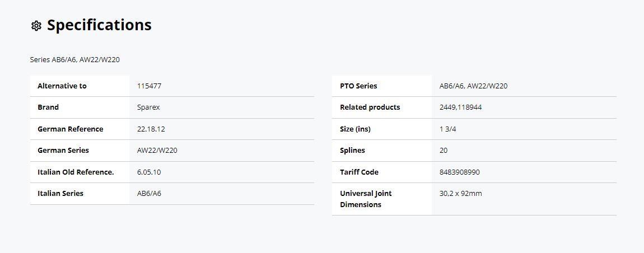Click the Alternative to value 115477
This screenshot has height=253, width=644.
[149, 86]
